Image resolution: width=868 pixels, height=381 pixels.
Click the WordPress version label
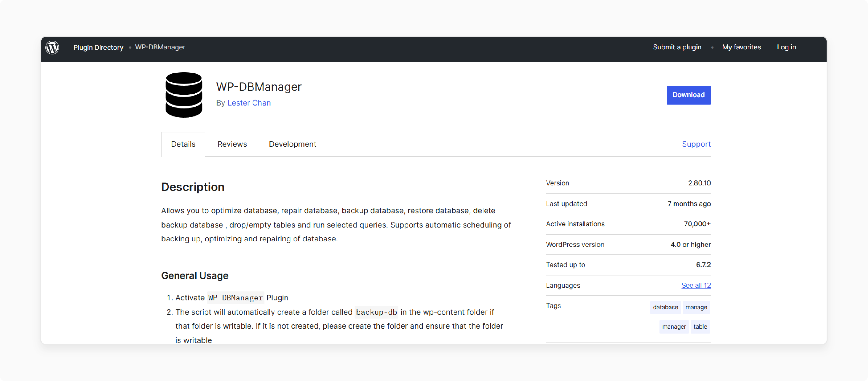pos(575,244)
